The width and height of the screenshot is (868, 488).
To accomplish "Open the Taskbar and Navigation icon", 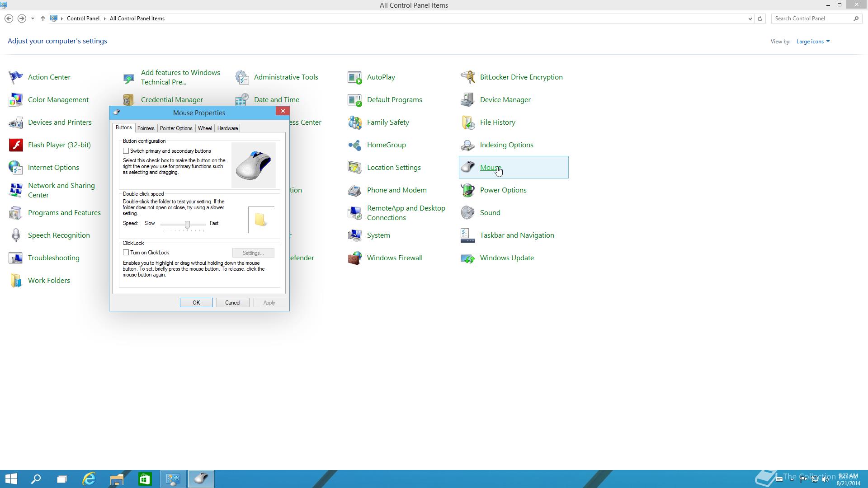I will [468, 235].
